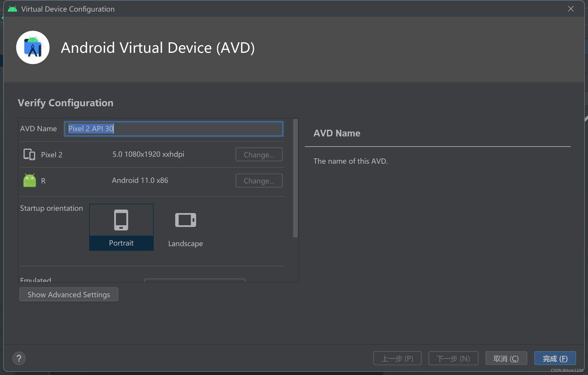
Task: Click the Pixel 2 device icon
Action: point(29,154)
